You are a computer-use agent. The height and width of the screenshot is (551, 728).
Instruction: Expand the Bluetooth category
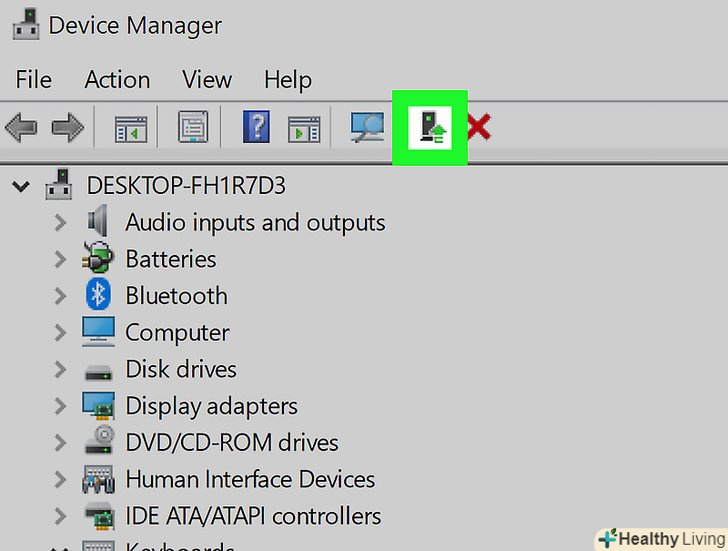[x=60, y=296]
